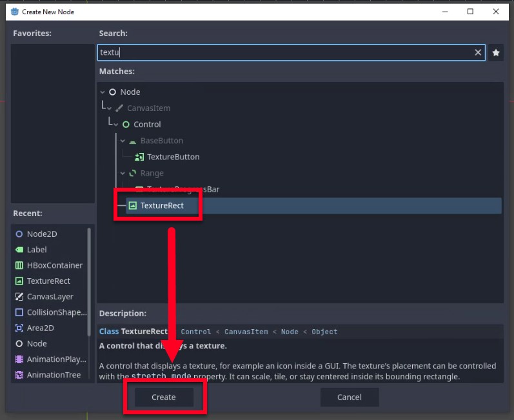Choose Label from Recent list
This screenshot has width=514, height=420.
(x=37, y=250)
